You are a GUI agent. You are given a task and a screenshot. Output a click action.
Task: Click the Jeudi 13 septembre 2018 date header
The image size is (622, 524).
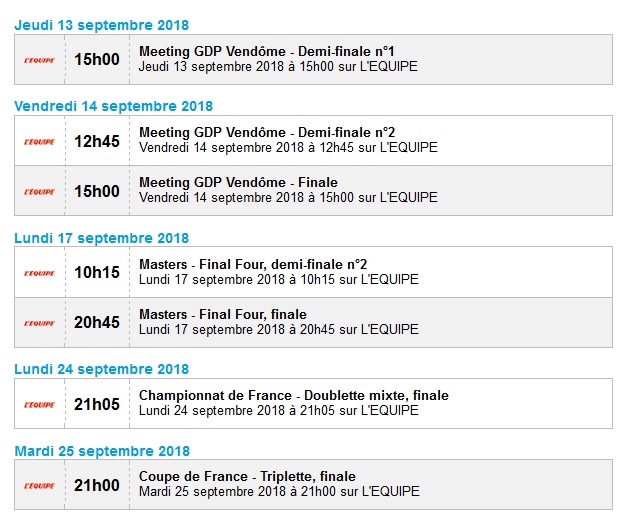tap(102, 25)
